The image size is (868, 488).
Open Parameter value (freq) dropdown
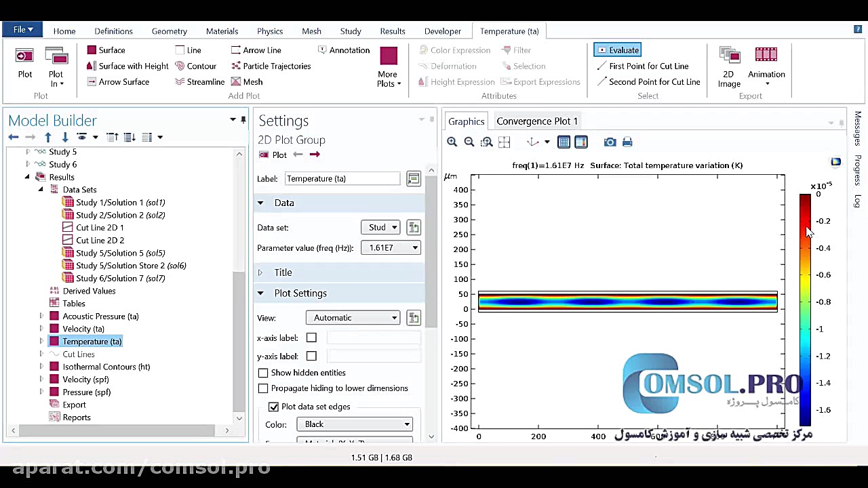[391, 248]
